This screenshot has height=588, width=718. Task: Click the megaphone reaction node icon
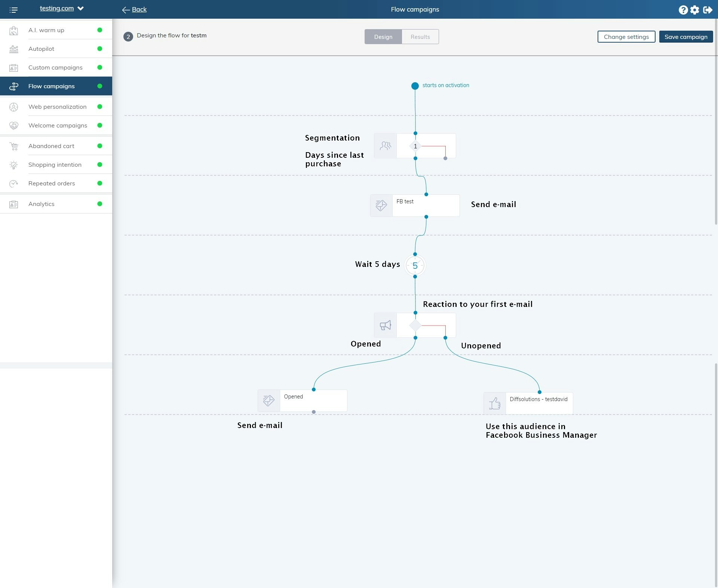click(385, 325)
